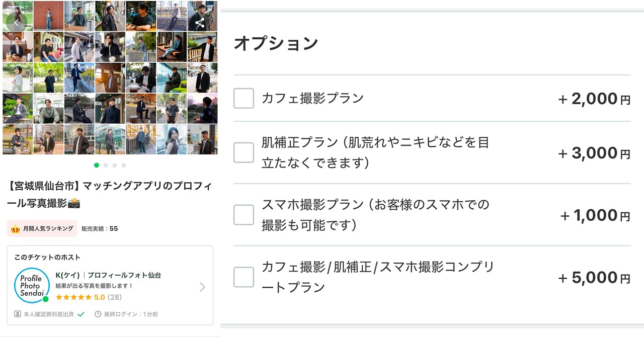The height and width of the screenshot is (337, 644).
Task: Select third carousel page dot
Action: point(115,165)
